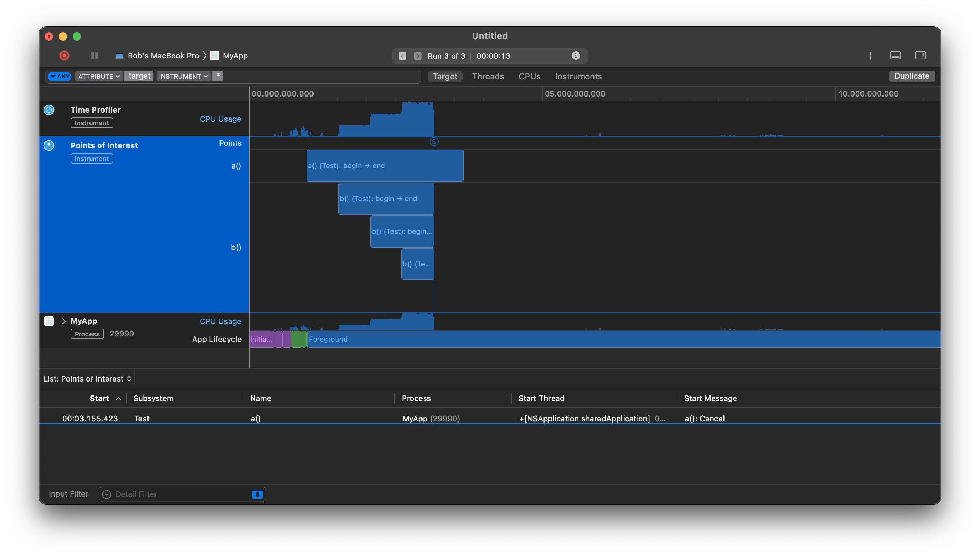Expand the MyApp process track

tap(64, 321)
